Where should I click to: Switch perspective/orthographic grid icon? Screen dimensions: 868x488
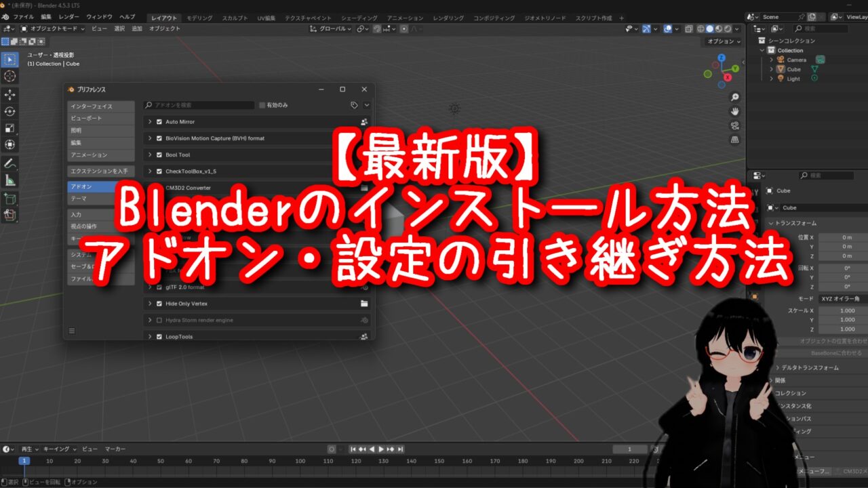click(735, 140)
